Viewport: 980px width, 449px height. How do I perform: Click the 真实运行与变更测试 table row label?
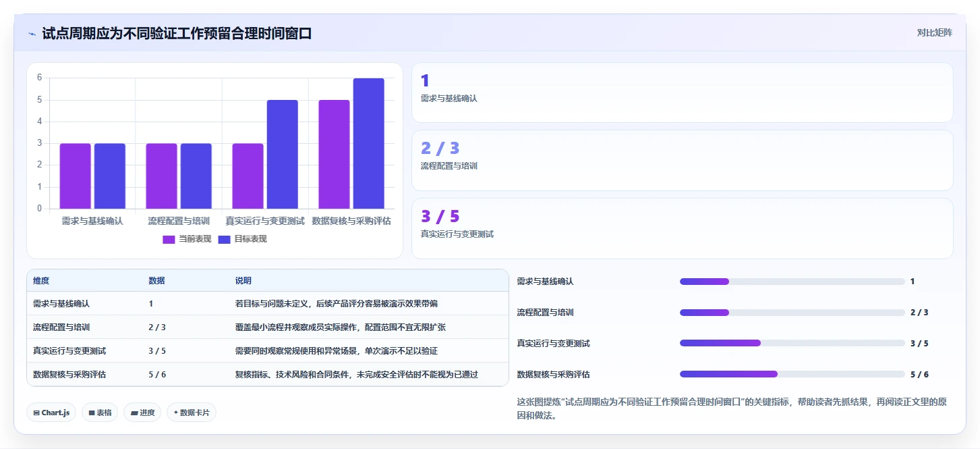69,351
